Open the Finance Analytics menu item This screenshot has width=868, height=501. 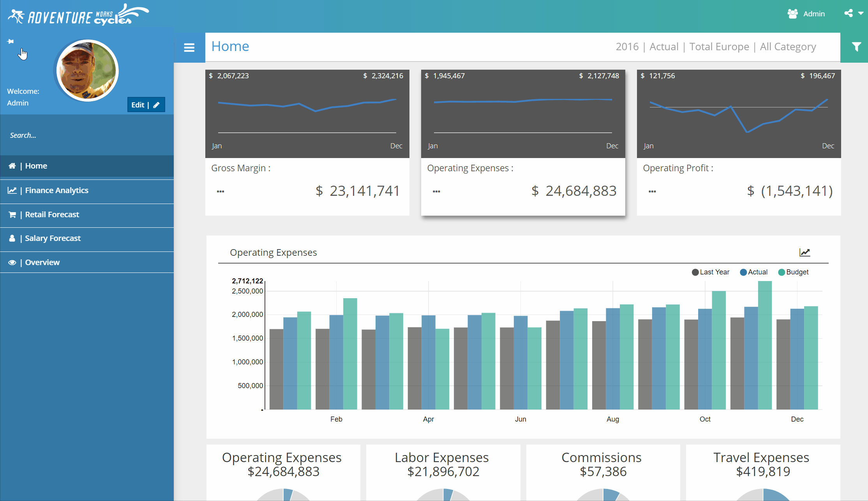point(56,190)
